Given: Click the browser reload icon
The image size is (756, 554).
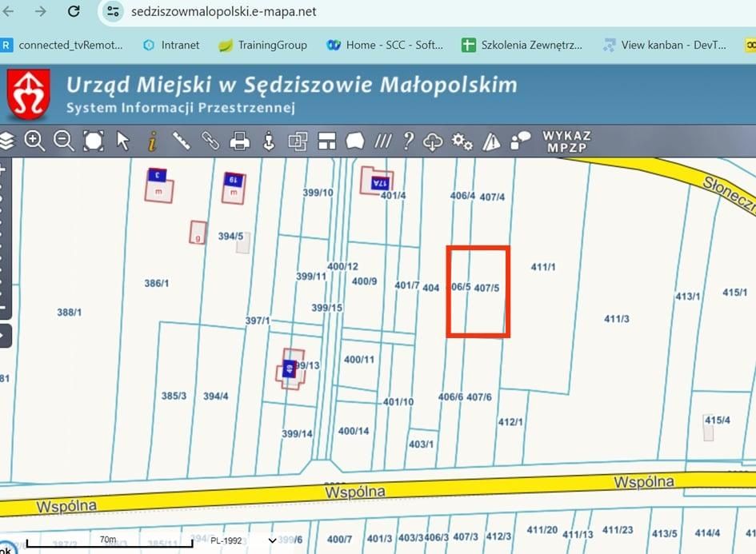Looking at the screenshot, I should [x=73, y=12].
